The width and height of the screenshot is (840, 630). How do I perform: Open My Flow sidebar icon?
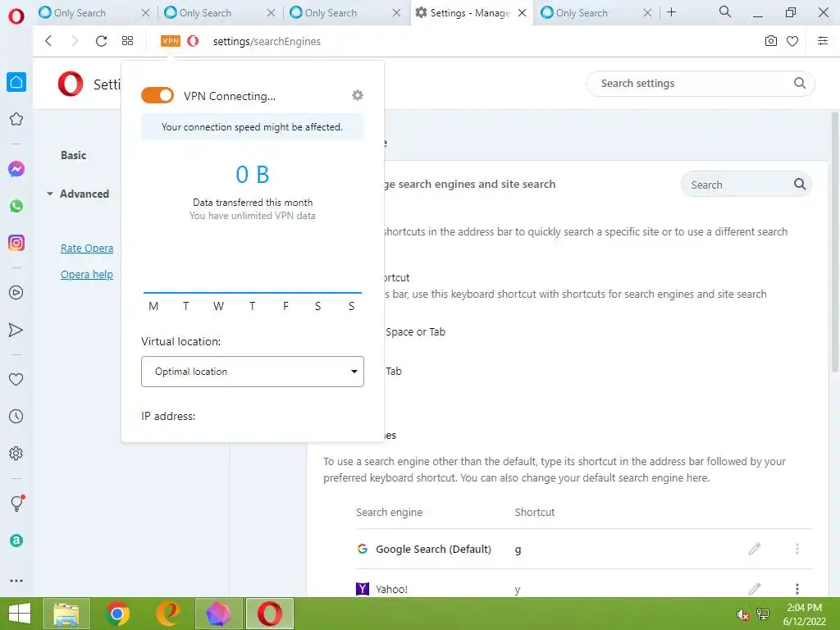click(16, 330)
